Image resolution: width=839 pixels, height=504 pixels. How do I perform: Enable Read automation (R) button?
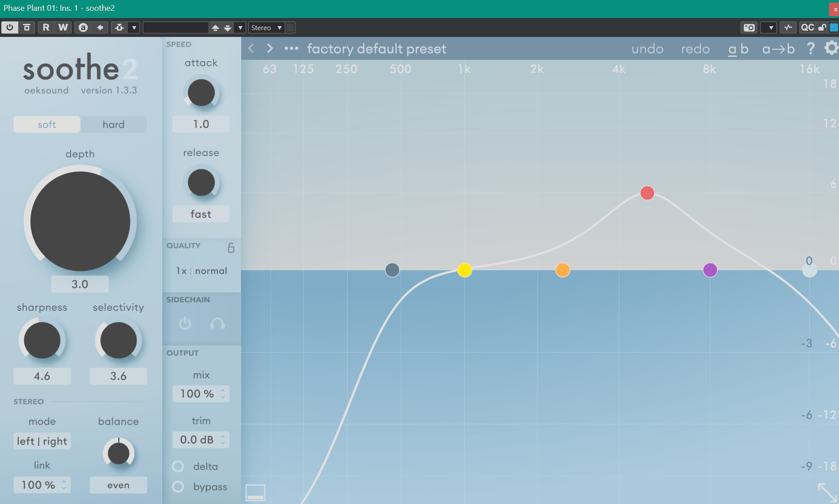[x=46, y=27]
